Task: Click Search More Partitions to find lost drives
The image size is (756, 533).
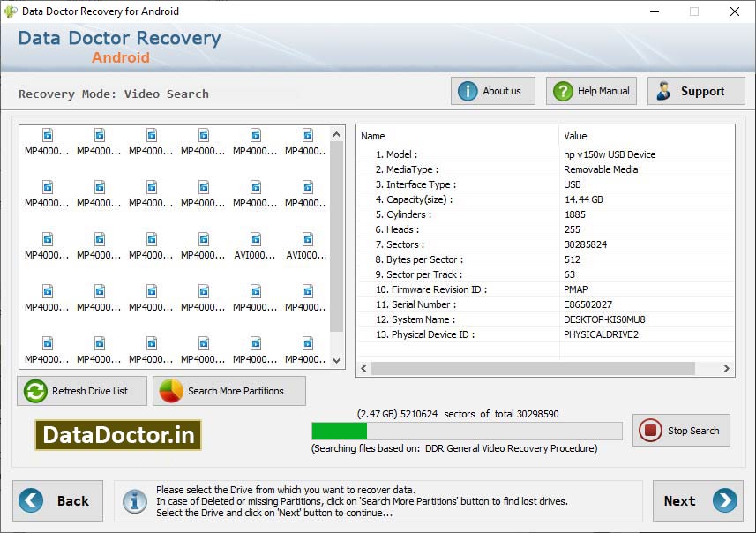Action: point(228,391)
